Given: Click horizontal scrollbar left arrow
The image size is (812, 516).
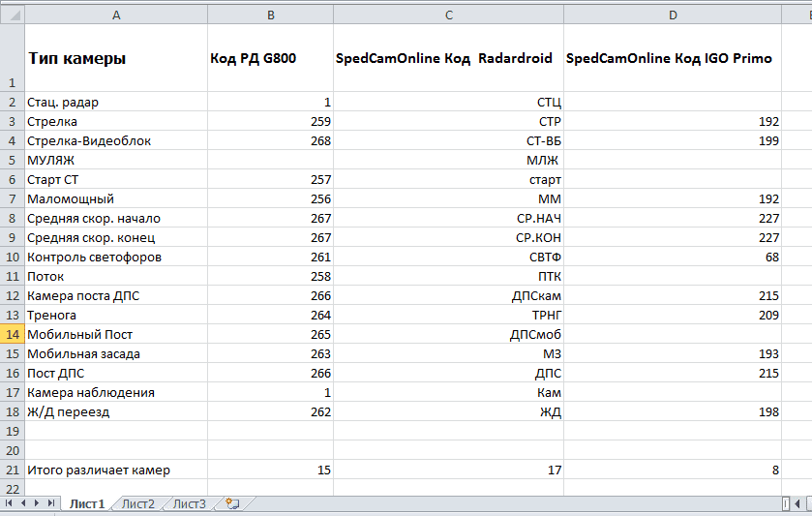Looking at the screenshot, I should [x=797, y=503].
